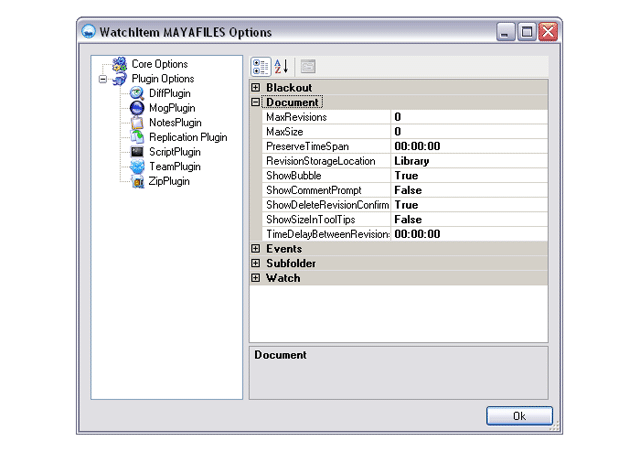This screenshot has width=640, height=452.
Task: Click the Events category header text
Action: (284, 249)
